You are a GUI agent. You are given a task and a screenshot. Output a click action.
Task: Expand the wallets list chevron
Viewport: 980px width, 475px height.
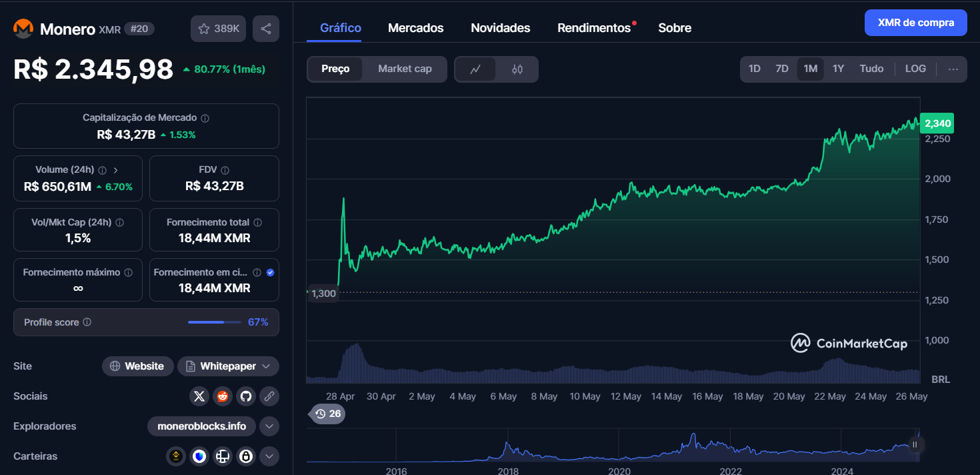(269, 456)
